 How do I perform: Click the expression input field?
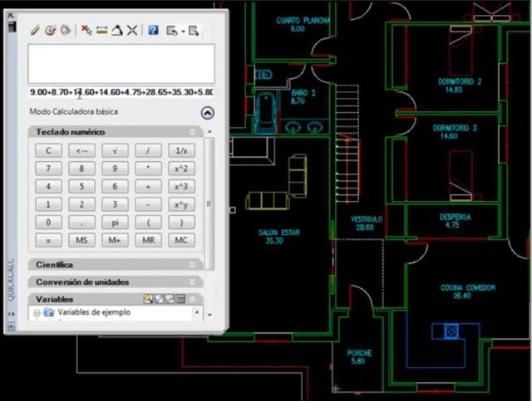point(121,92)
